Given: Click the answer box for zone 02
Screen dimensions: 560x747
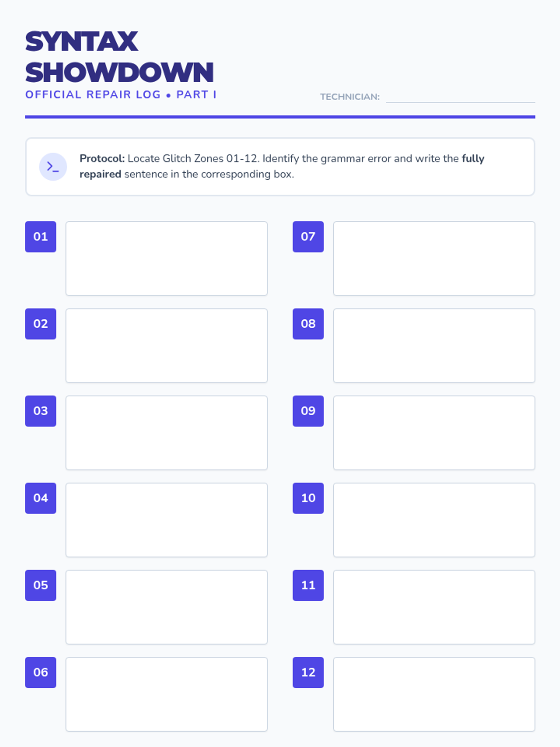Looking at the screenshot, I should [167, 345].
